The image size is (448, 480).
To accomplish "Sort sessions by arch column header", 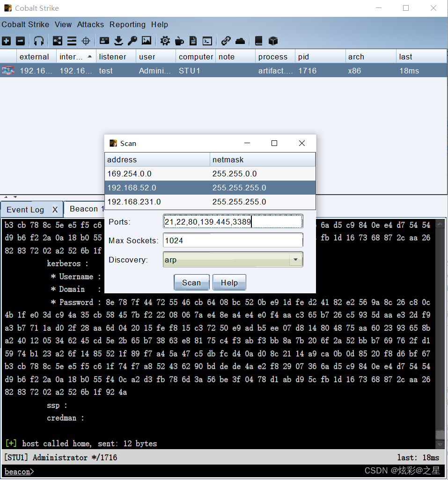I will [371, 57].
